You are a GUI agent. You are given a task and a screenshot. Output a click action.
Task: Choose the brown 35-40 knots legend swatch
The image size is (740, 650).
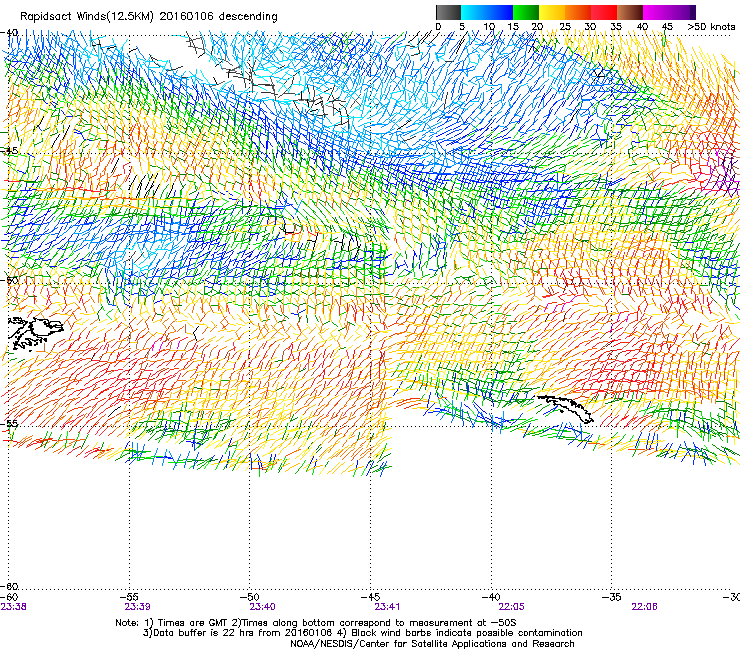[x=630, y=12]
